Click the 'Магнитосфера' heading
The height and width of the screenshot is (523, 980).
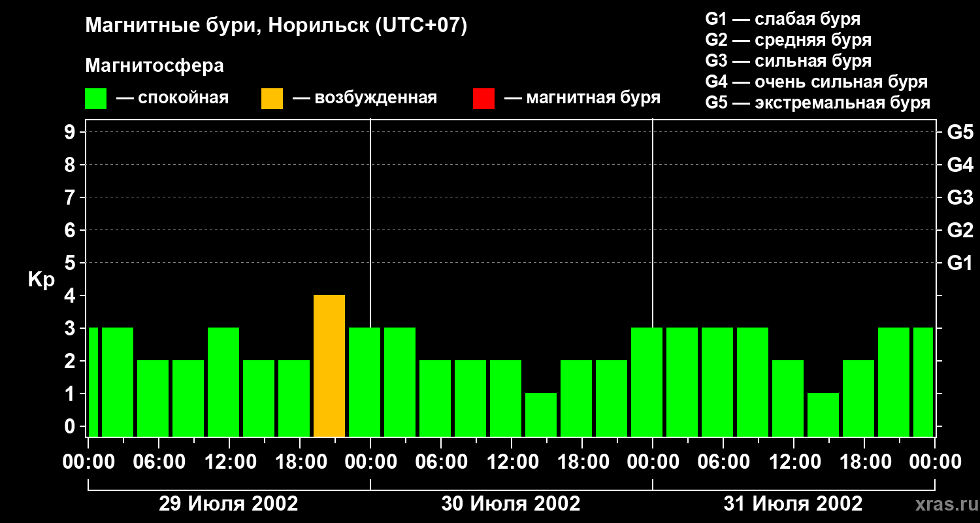(x=154, y=66)
